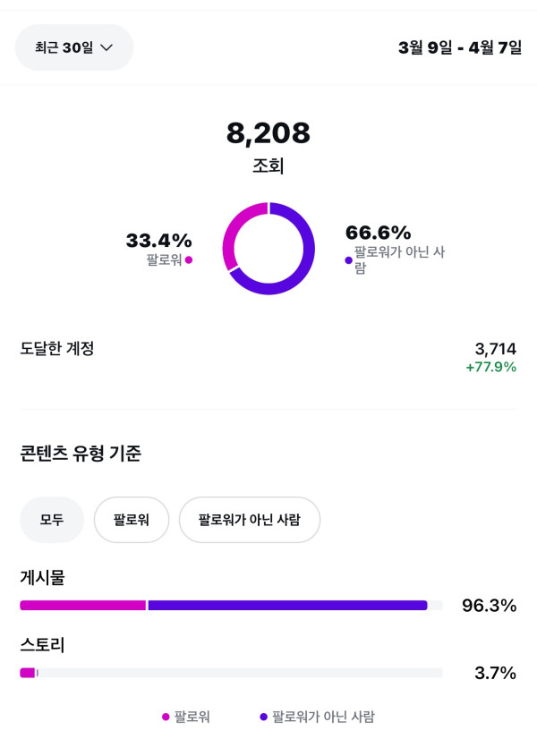Select the 팔로워 filter chip
The height and width of the screenshot is (756, 537).
click(132, 520)
